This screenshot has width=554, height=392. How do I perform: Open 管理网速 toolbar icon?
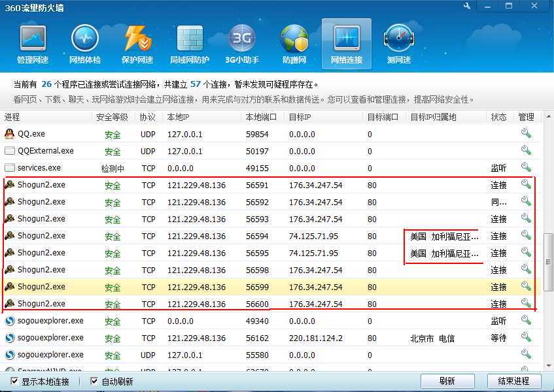pyautogui.click(x=33, y=44)
